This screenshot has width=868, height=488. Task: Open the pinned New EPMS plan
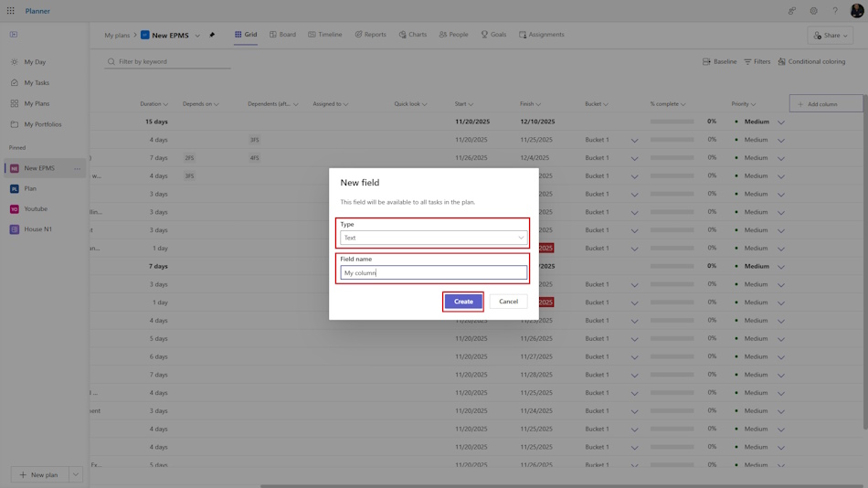[39, 168]
